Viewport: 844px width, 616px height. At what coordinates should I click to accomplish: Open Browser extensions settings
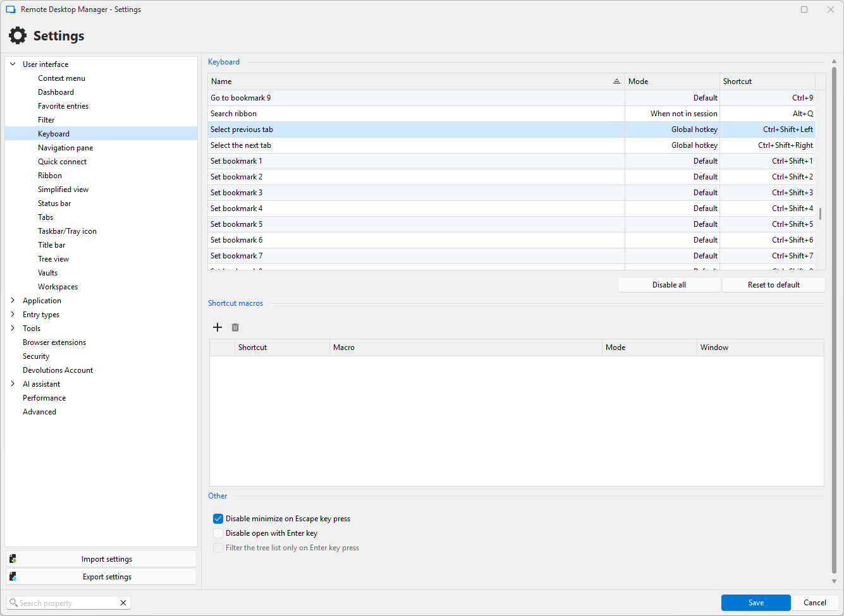click(54, 342)
